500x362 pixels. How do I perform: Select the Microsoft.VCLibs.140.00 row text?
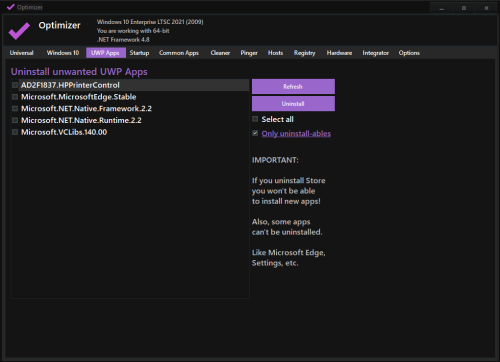[x=64, y=132]
